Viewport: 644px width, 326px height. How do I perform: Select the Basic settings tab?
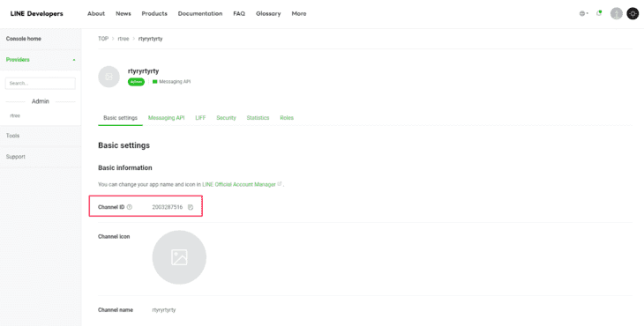click(120, 118)
